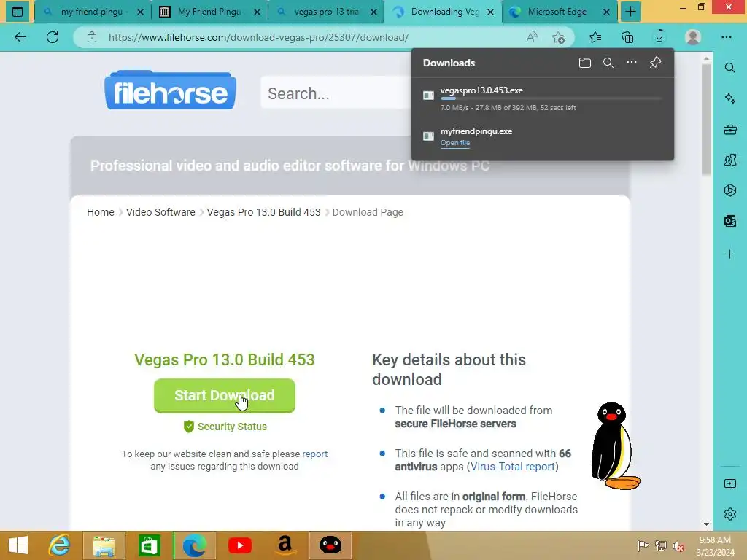The image size is (747, 560).
Task: Refresh the FileHorse page
Action: tap(53, 37)
